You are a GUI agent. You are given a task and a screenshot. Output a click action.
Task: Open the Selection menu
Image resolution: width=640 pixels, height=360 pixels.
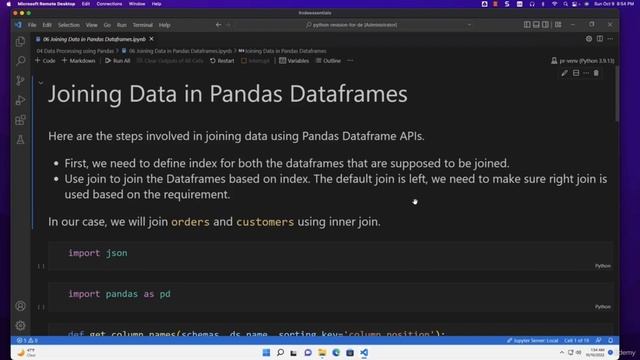tap(69, 25)
